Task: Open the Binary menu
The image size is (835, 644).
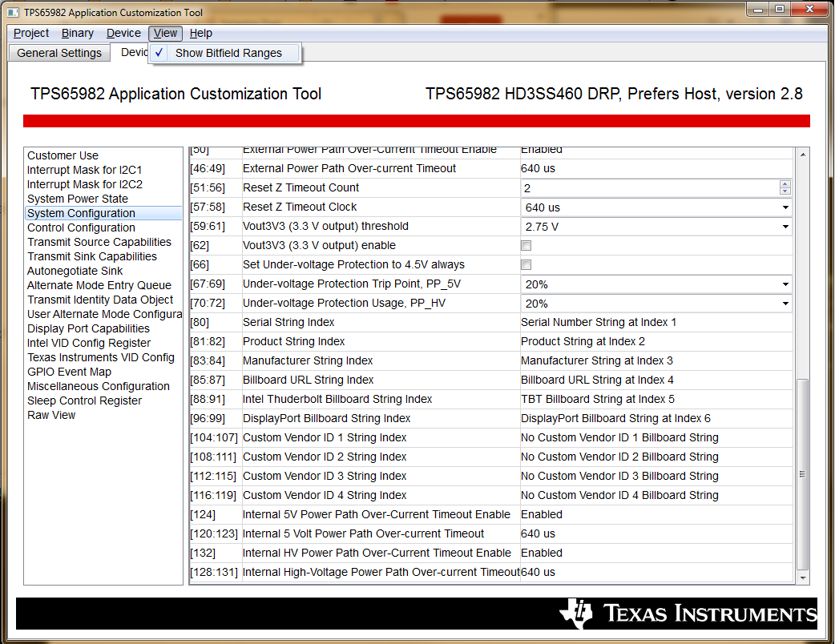Action: click(x=77, y=33)
